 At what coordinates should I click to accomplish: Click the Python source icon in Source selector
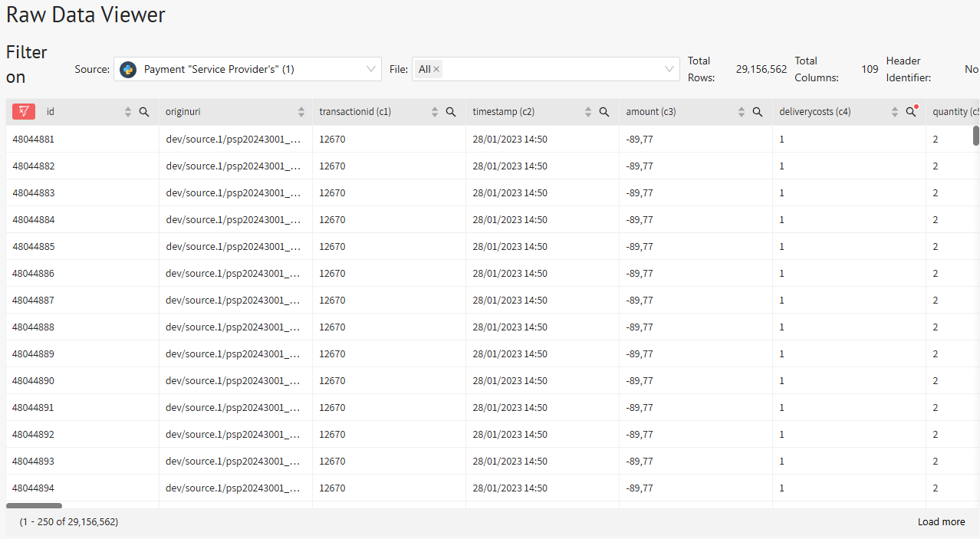point(128,69)
